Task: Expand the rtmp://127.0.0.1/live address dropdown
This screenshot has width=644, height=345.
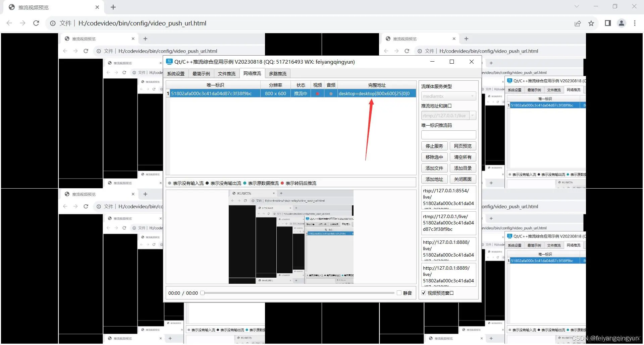Action: [x=473, y=116]
